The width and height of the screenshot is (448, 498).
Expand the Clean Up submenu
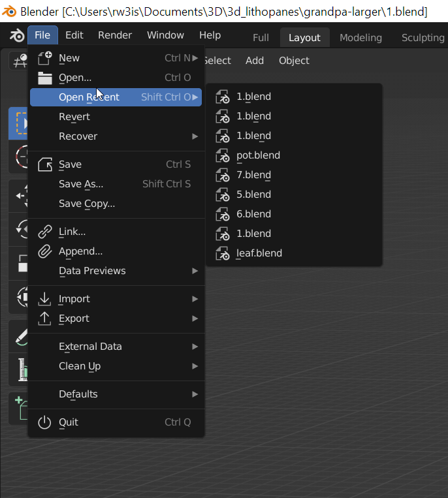click(195, 366)
